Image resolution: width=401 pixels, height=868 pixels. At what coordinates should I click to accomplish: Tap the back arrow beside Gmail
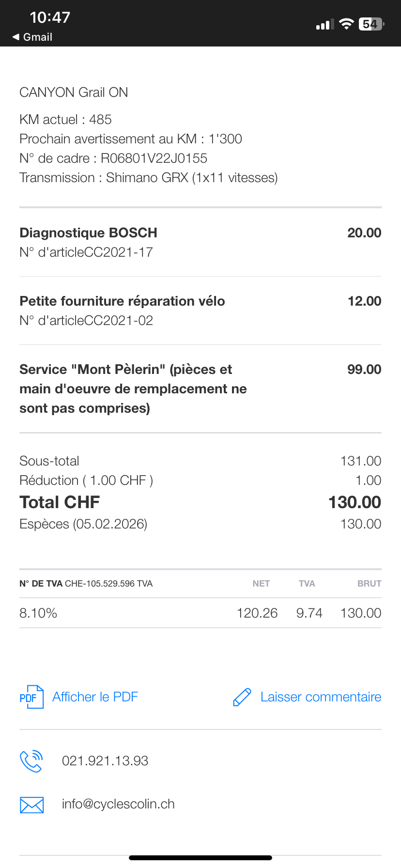click(16, 37)
